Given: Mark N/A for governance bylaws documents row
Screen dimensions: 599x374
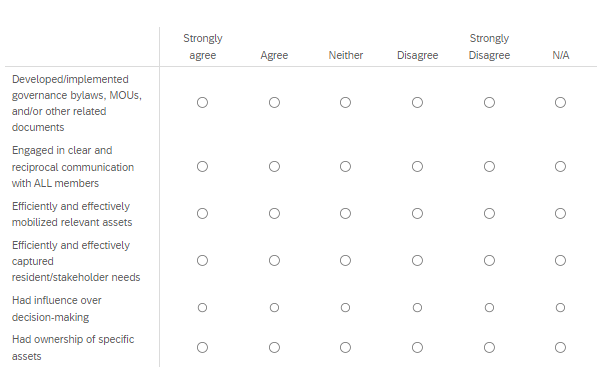Looking at the screenshot, I should click(x=560, y=103).
